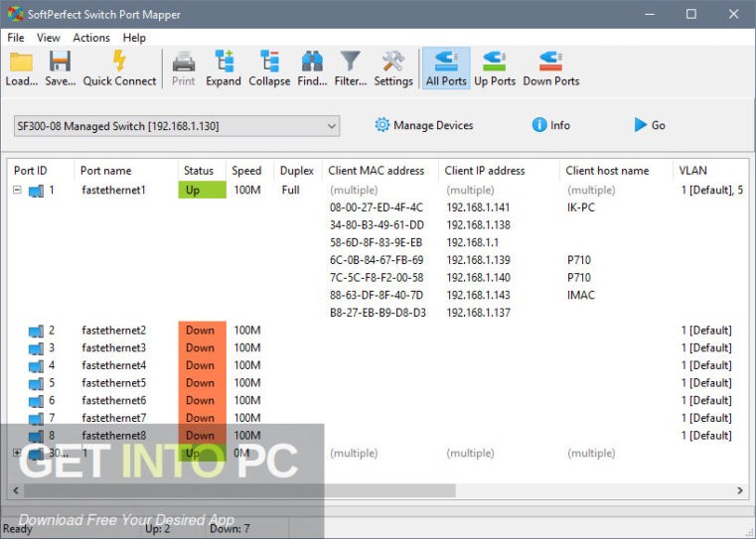Select MAC address 08-00-27-ED-4F-4C
The image size is (756, 539).
[x=377, y=207]
